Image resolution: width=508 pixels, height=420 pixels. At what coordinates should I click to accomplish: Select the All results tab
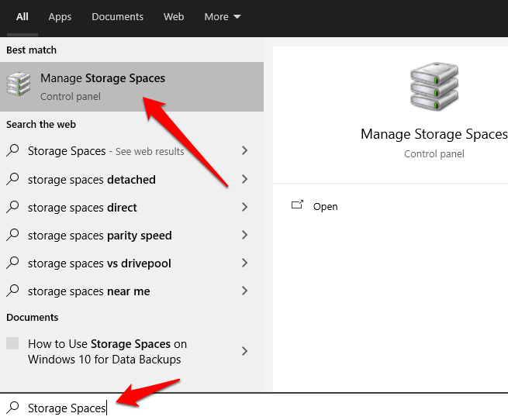click(x=22, y=17)
